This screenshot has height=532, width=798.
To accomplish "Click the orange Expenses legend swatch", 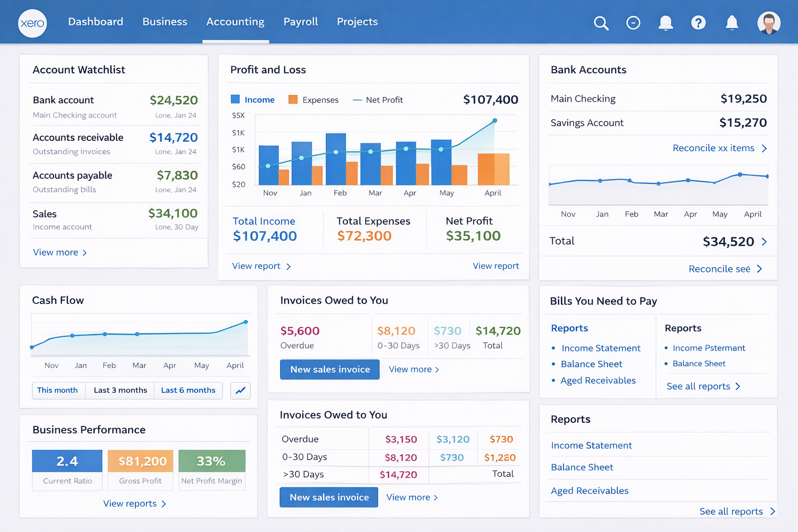I will coord(293,100).
